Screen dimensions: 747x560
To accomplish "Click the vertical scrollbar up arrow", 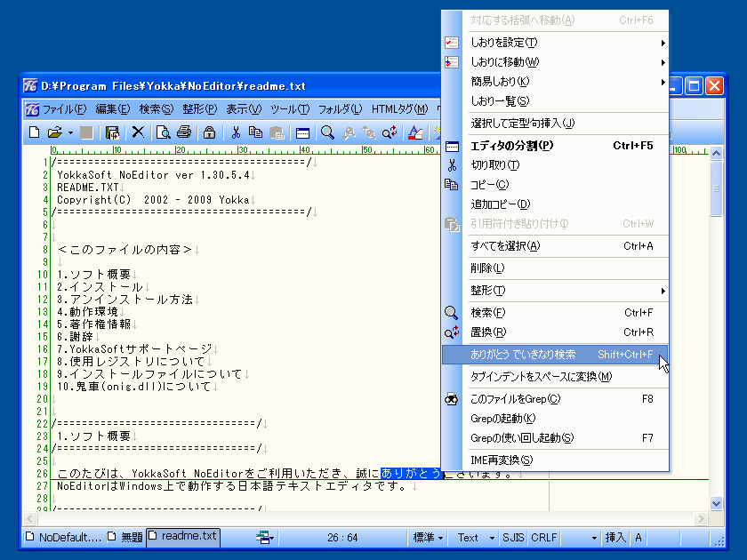I will (716, 153).
